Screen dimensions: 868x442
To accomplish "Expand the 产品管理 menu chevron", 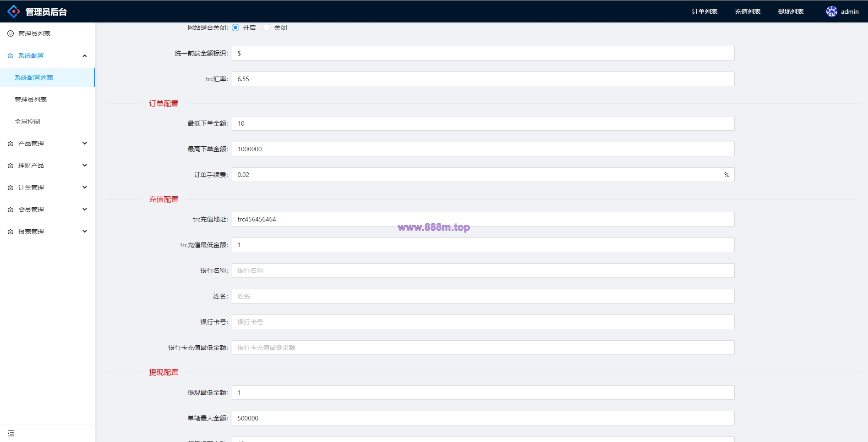I will (x=85, y=144).
